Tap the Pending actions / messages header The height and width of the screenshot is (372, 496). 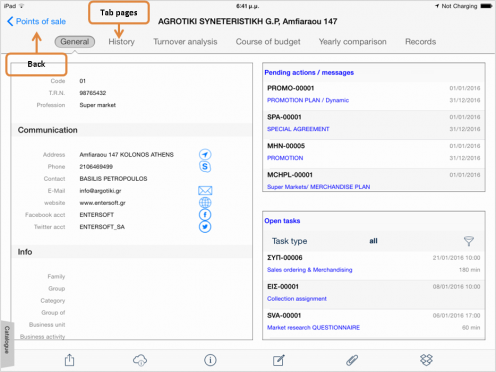(309, 72)
